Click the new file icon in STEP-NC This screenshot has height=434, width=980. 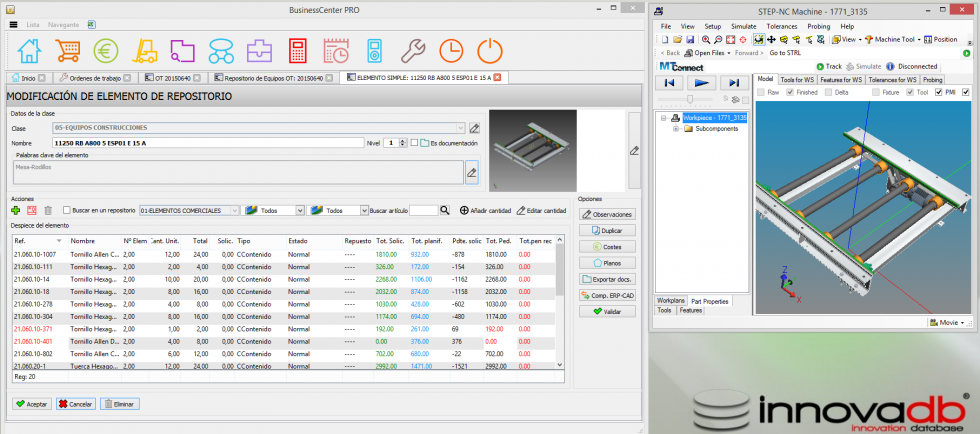point(665,39)
